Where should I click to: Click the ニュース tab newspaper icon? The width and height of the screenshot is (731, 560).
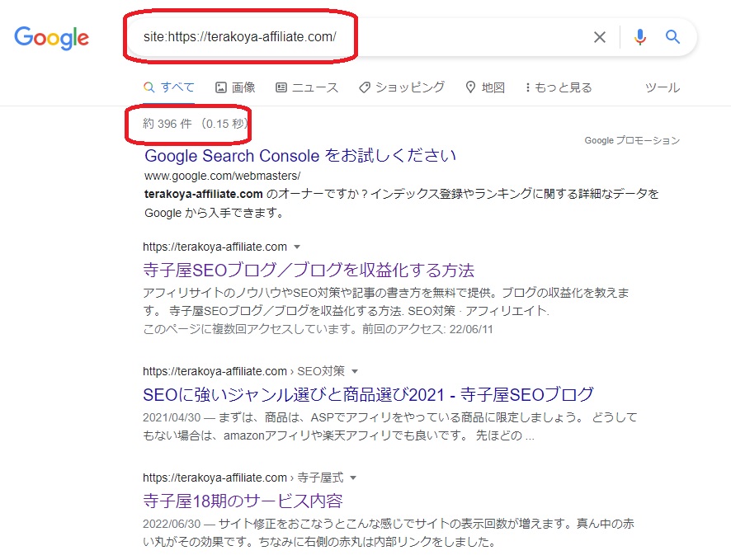(281, 87)
